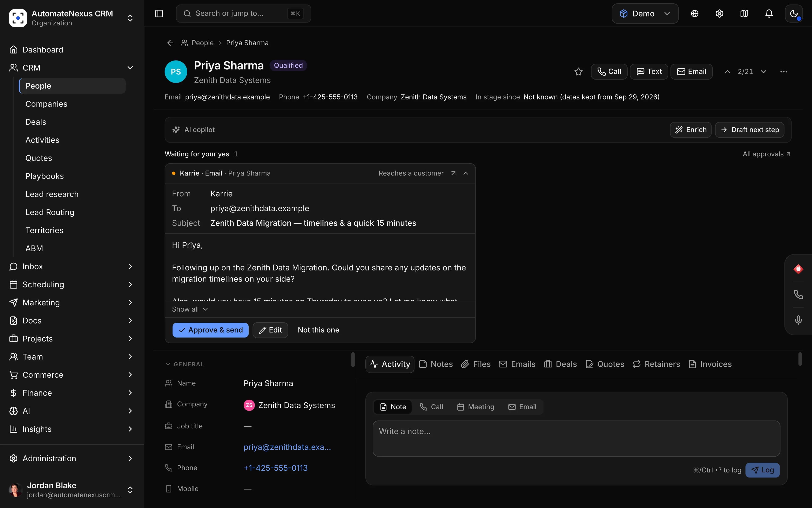Open the Demo workspace dropdown
The image size is (812, 508).
[645, 13]
